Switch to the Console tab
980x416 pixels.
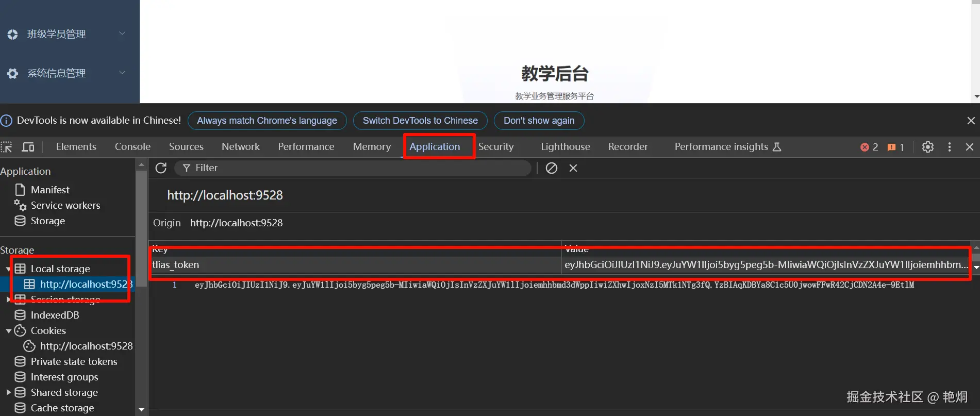pyautogui.click(x=132, y=147)
